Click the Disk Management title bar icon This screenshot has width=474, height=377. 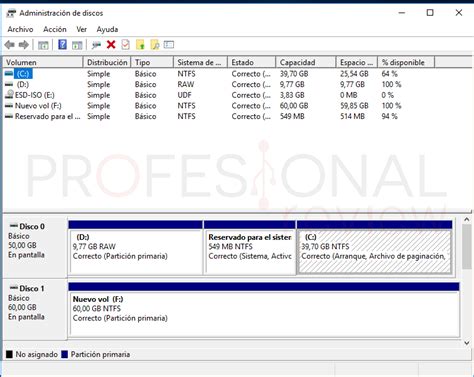click(11, 13)
